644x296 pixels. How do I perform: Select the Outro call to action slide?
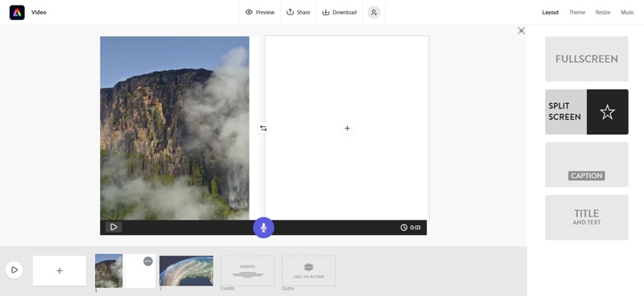coord(308,270)
